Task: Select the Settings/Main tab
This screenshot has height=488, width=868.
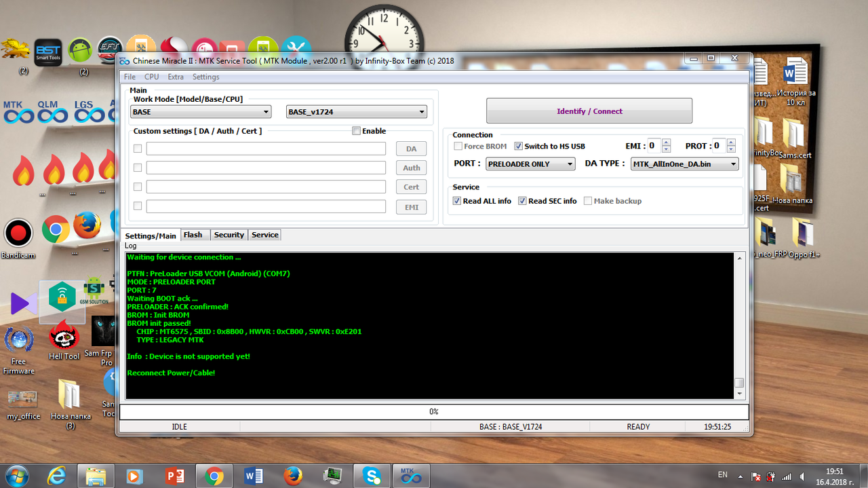Action: [x=151, y=236]
